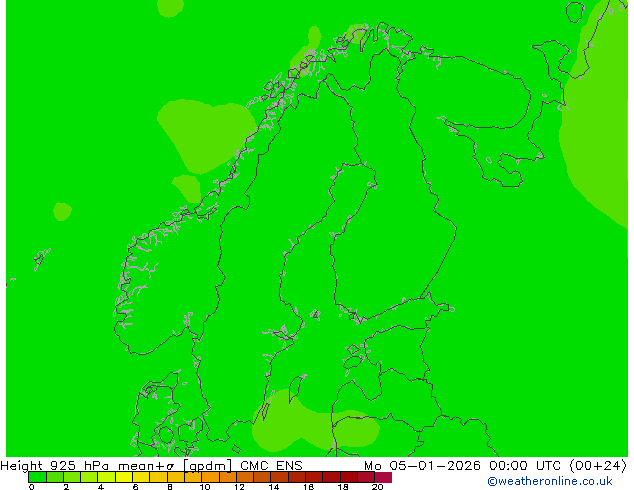The height and width of the screenshot is (490, 634).
Task: Click the '00:00 UTC' time text
Action: (x=524, y=466)
